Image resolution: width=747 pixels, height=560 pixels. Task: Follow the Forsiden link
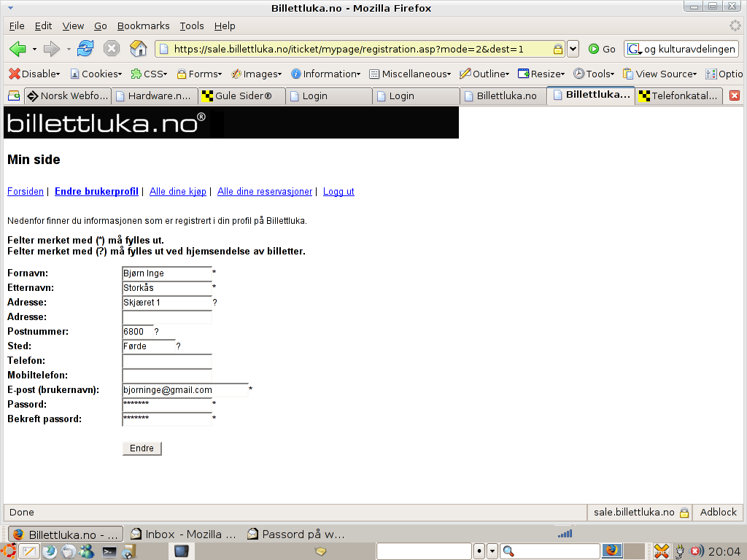tap(26, 192)
